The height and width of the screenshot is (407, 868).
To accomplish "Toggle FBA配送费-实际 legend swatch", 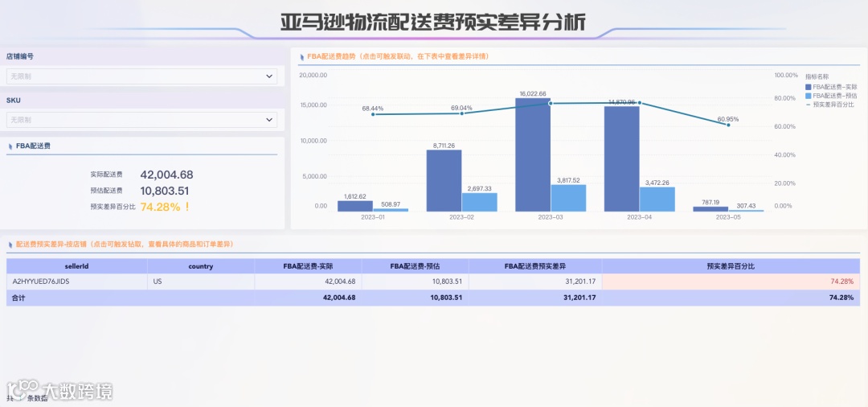I will click(809, 87).
